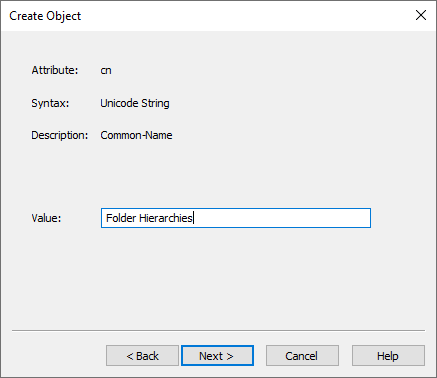Click the Attribute: label
The height and width of the screenshot is (378, 437).
tap(55, 70)
